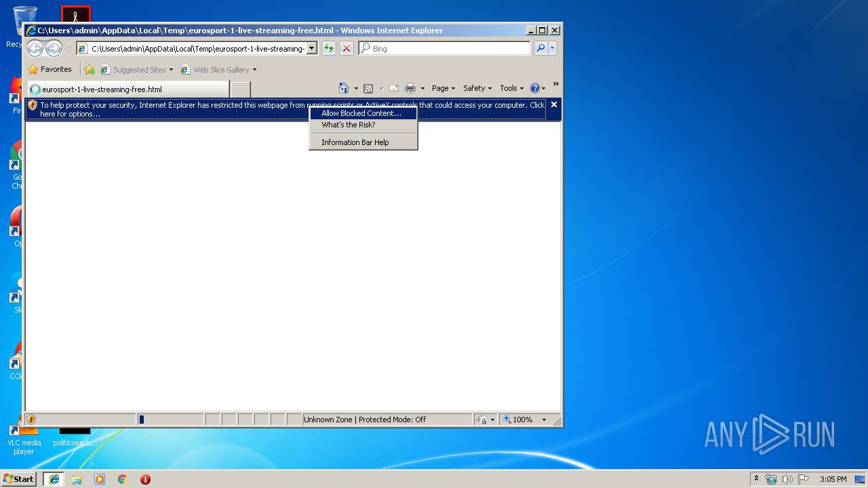Stop loading with the red X icon
The image size is (868, 488).
point(347,48)
